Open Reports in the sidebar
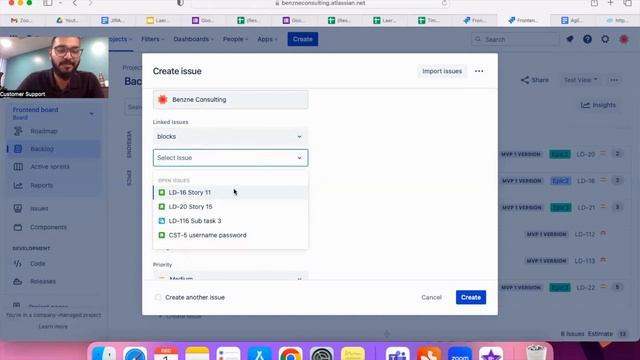Screen dimensions: 640x360 pyautogui.click(x=53, y=185)
